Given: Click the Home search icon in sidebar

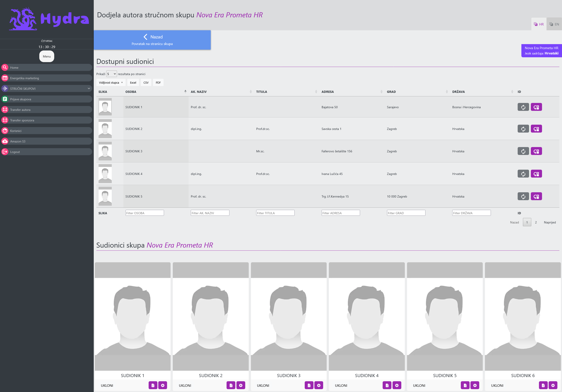Looking at the screenshot, I should pos(5,68).
